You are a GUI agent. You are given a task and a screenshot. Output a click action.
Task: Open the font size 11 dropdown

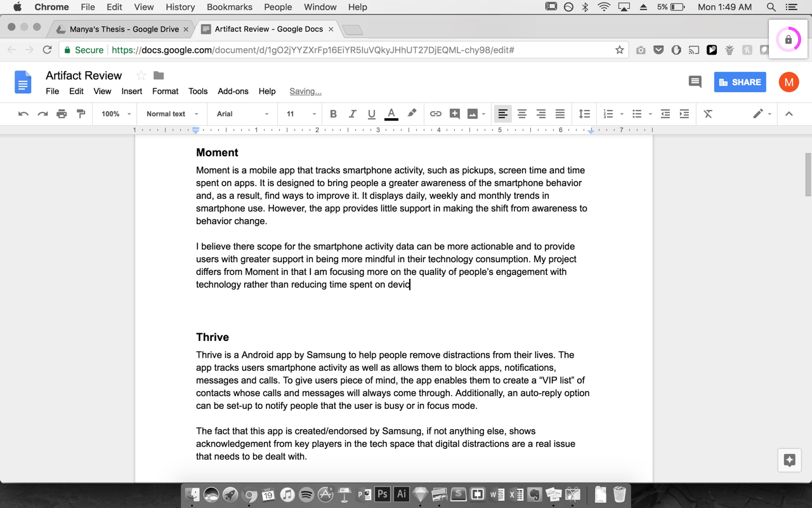pyautogui.click(x=301, y=114)
